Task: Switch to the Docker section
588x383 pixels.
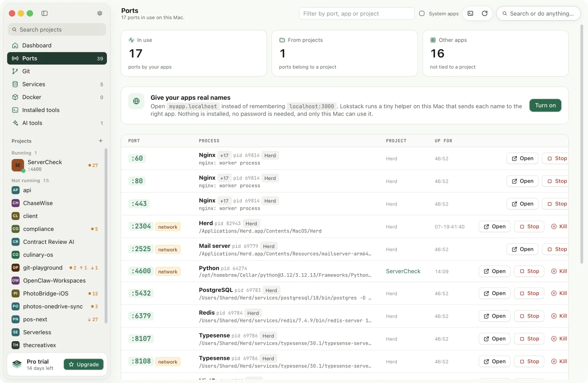Action: [x=57, y=97]
